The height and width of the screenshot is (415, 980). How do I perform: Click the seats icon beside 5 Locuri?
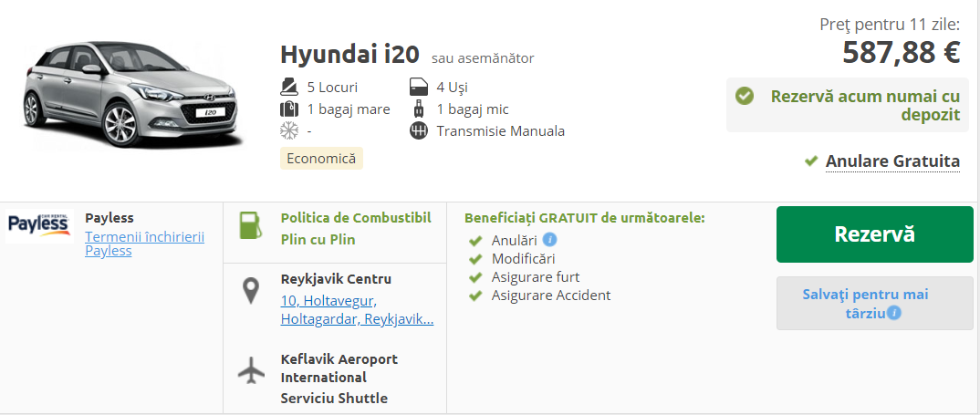tap(288, 87)
